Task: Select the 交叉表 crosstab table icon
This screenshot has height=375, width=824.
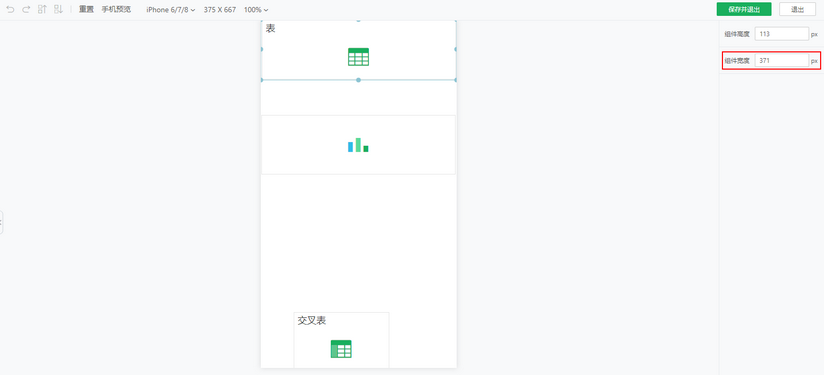Action: (341, 349)
